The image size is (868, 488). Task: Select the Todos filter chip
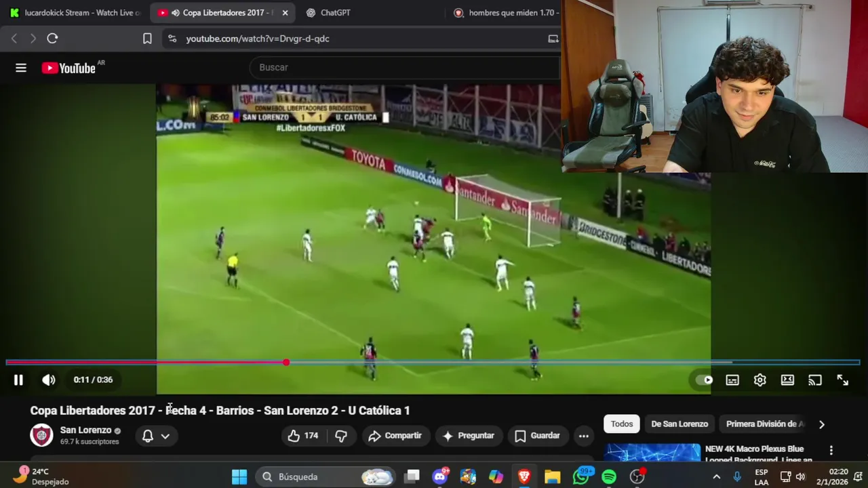(x=622, y=424)
